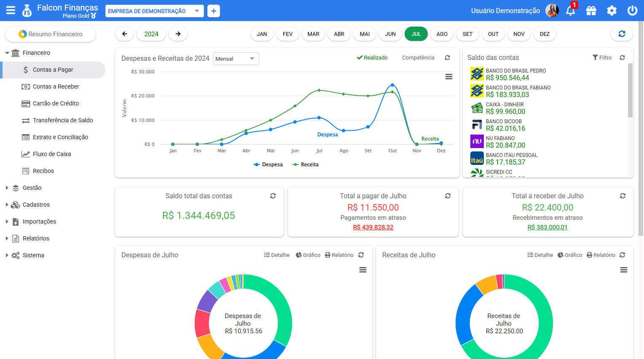Open Fluxo de Caixa in sidebar
Image resolution: width=644 pixels, height=359 pixels.
pos(52,154)
